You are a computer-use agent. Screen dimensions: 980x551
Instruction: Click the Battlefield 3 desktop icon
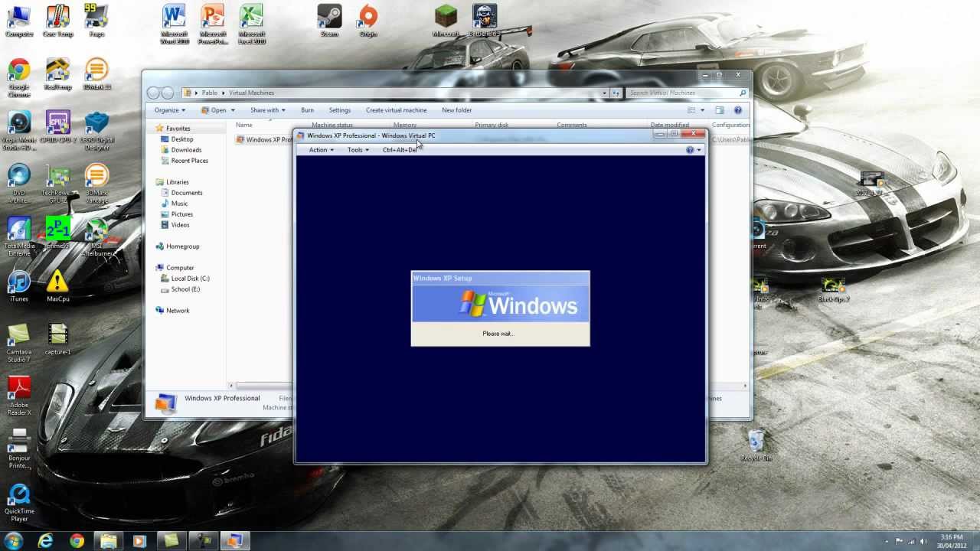[x=485, y=21]
